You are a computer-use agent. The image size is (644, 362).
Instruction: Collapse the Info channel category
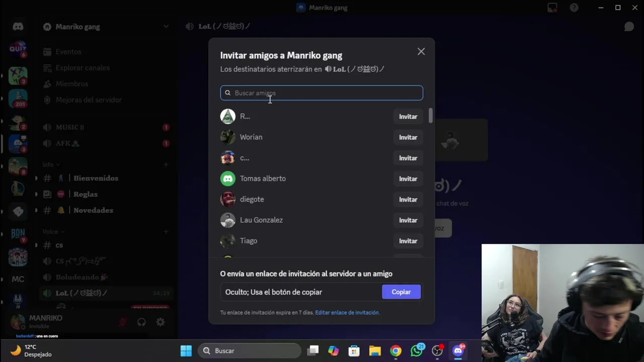click(x=51, y=164)
